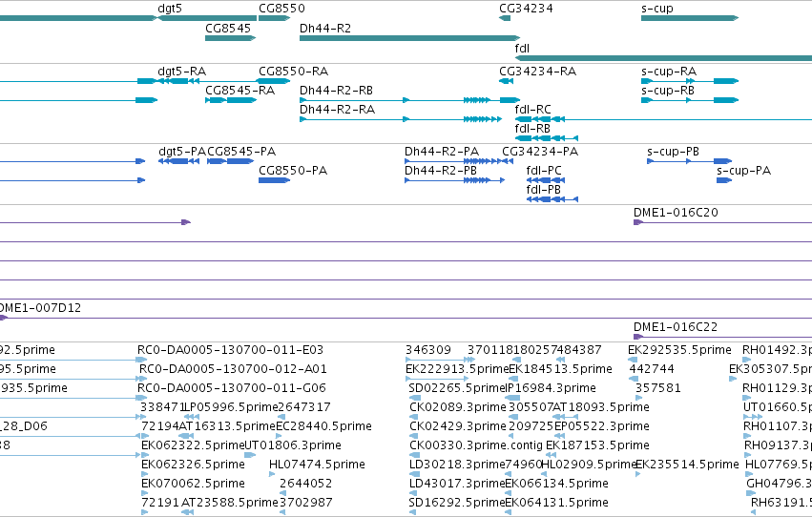
Task: Select the 3702987 EST label
Action: point(306,503)
